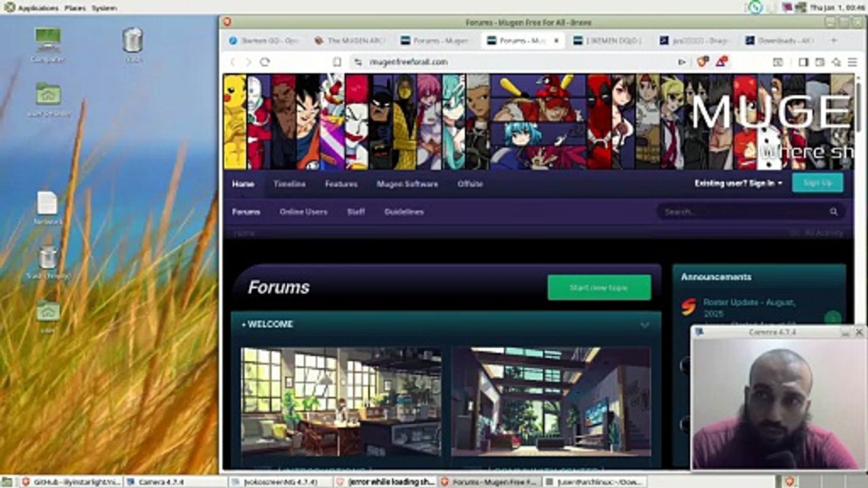
Task: Open the Brave Shields icon in address bar
Action: 703,62
